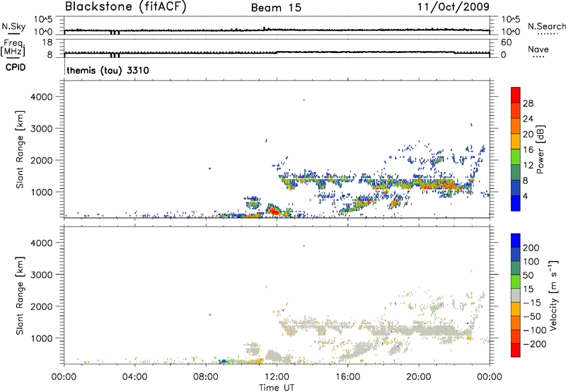Select the "-200" label on Velocity colorbar
The width and height of the screenshot is (566, 392).
pyautogui.click(x=535, y=344)
